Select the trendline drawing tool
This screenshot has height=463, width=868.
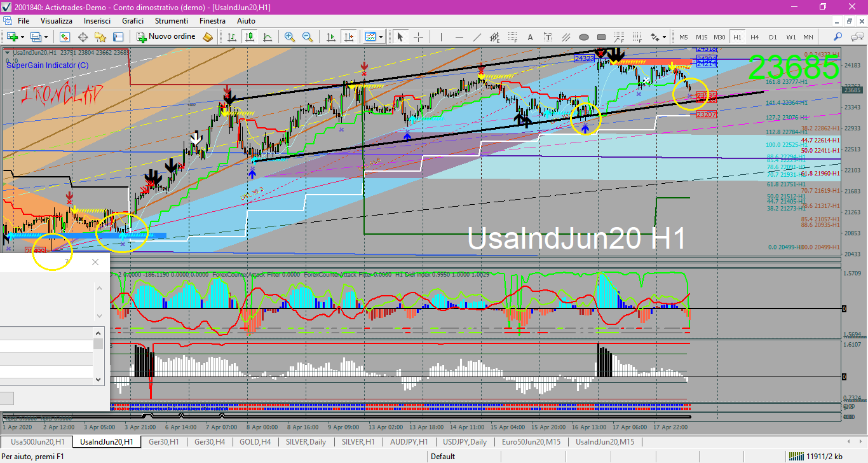pos(477,37)
